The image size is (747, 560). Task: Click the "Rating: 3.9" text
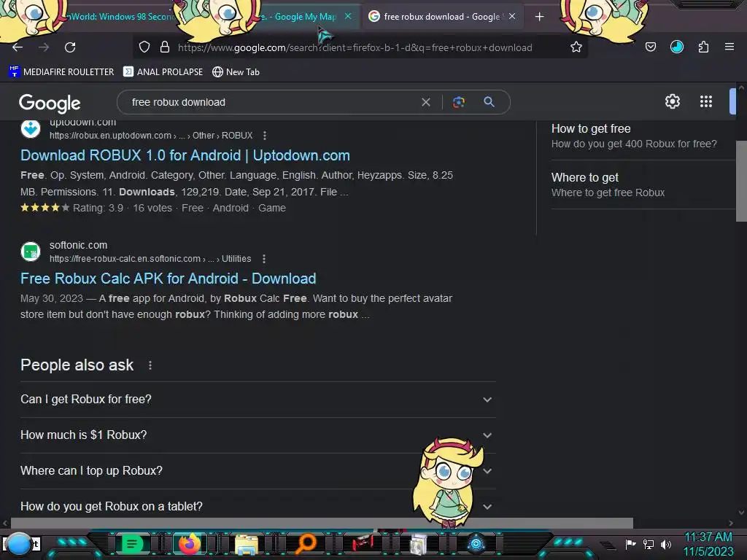pos(98,208)
